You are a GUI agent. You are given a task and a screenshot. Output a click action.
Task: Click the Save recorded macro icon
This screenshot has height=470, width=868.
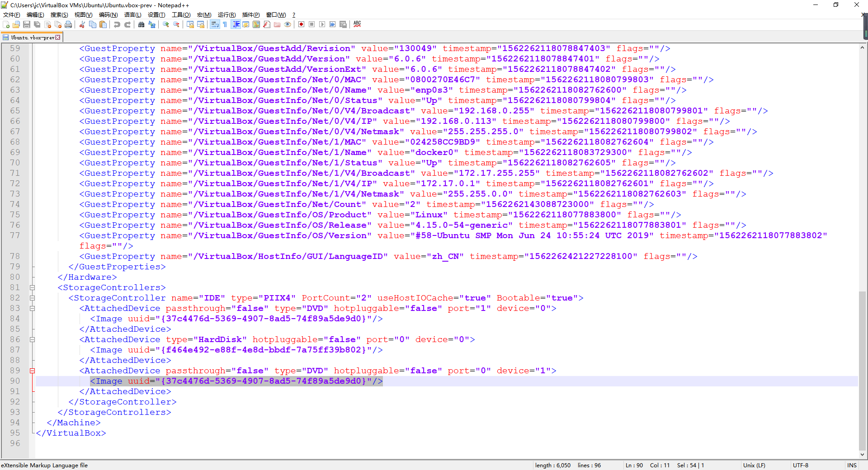[x=343, y=24]
